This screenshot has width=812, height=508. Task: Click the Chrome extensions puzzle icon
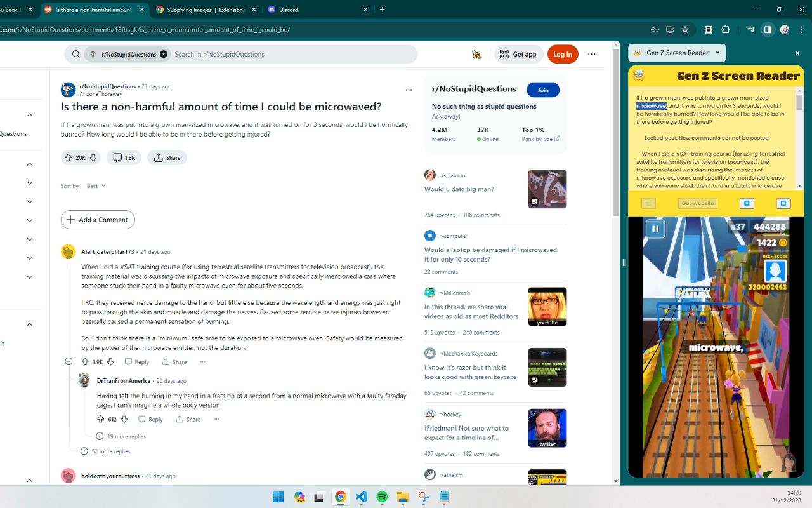coord(726,29)
